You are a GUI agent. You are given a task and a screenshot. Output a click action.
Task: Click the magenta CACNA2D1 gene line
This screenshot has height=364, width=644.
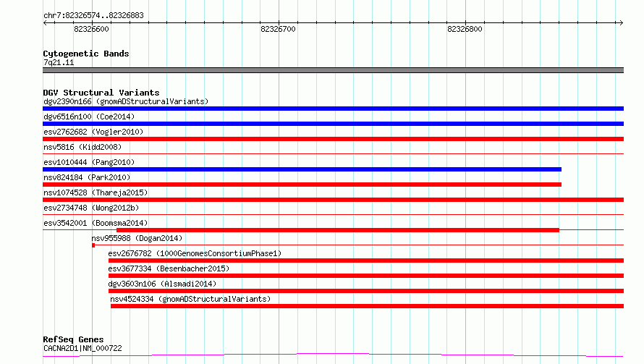coord(333,355)
